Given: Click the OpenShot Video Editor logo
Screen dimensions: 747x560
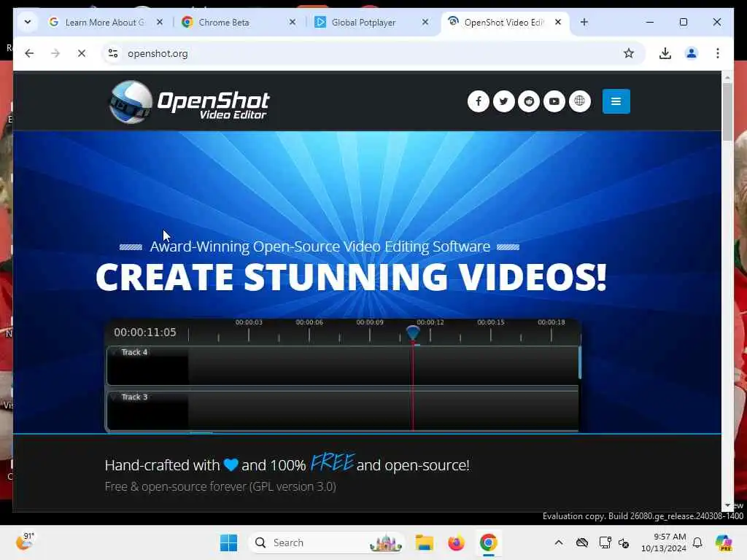Looking at the screenshot, I should pos(189,102).
